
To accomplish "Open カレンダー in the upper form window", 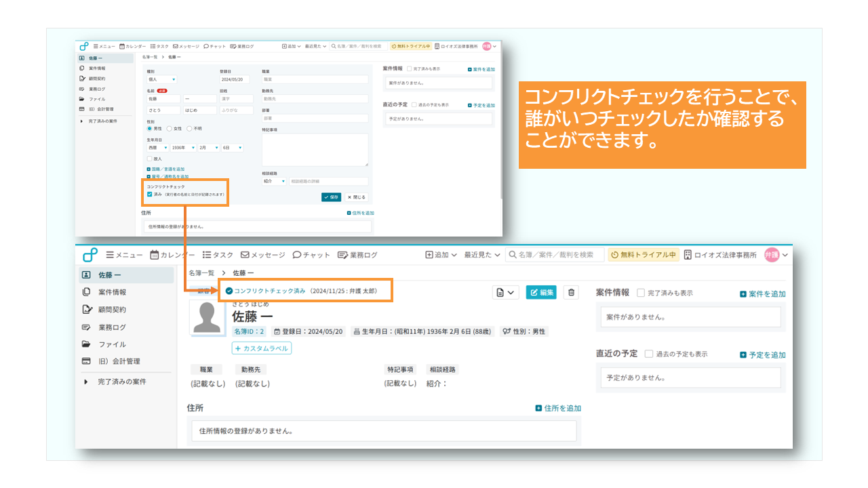I will point(132,46).
